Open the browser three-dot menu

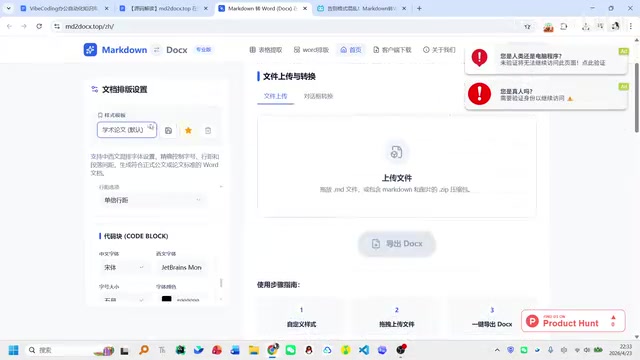point(631,26)
